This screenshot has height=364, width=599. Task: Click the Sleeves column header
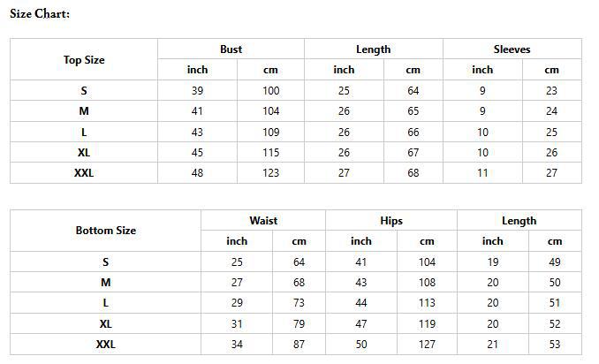[x=512, y=49]
